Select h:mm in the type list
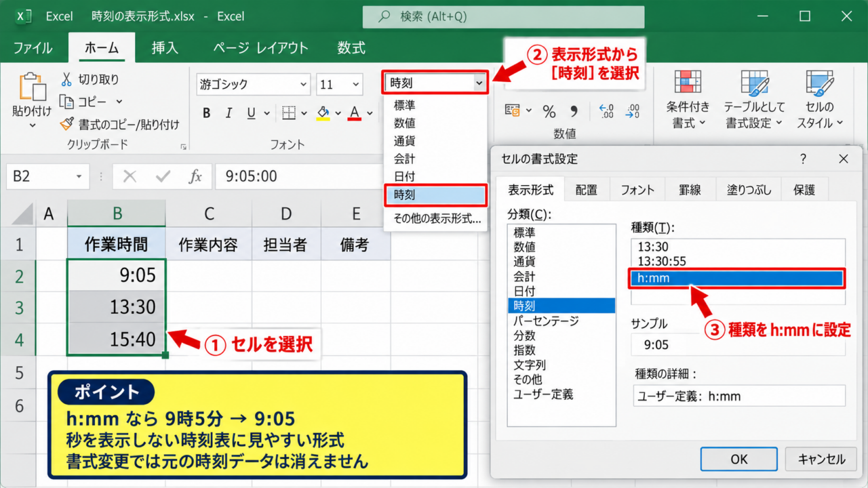The height and width of the screenshot is (488, 868). tap(736, 278)
